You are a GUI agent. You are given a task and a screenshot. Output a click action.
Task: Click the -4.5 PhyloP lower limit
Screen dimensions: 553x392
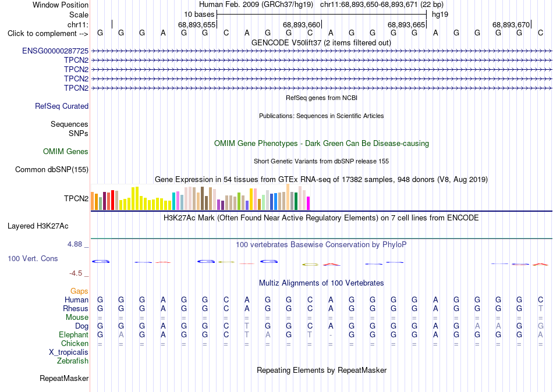click(x=76, y=273)
